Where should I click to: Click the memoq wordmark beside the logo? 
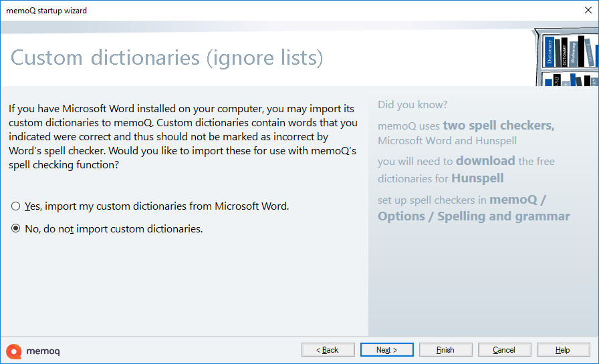point(43,351)
